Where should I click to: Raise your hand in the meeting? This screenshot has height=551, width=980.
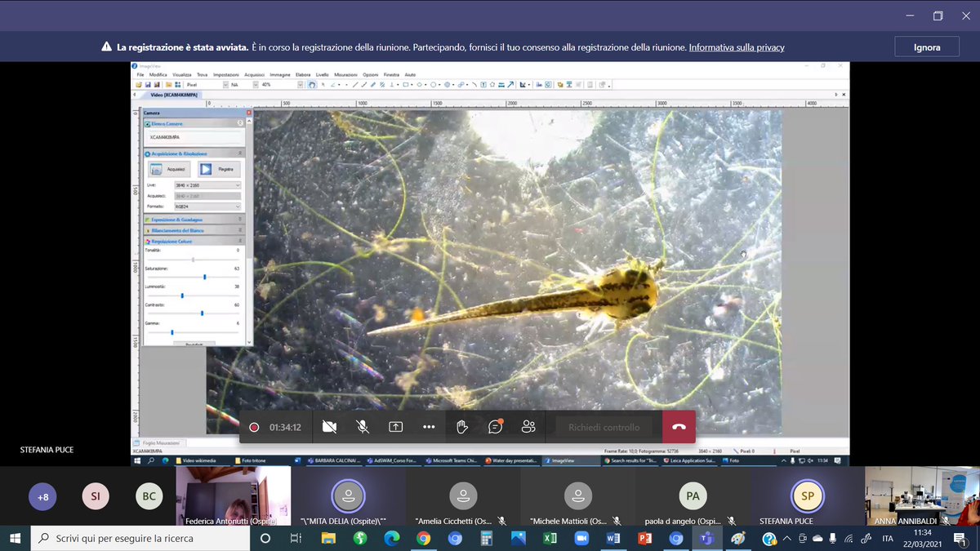coord(462,427)
